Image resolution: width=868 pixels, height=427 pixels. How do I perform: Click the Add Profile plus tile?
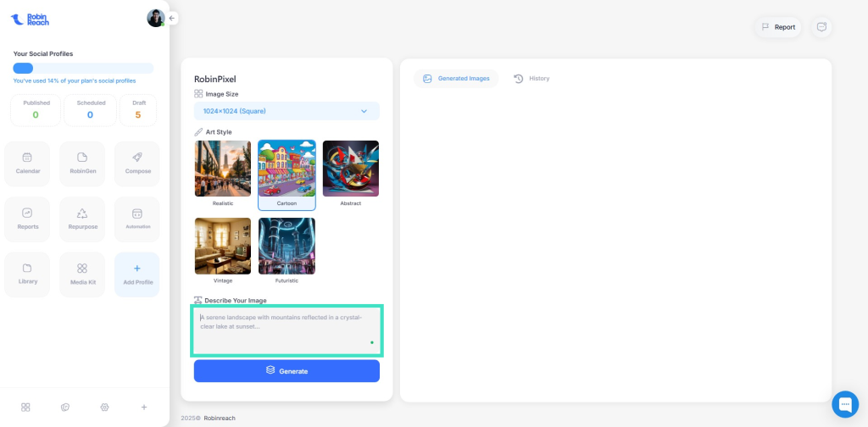tap(137, 274)
